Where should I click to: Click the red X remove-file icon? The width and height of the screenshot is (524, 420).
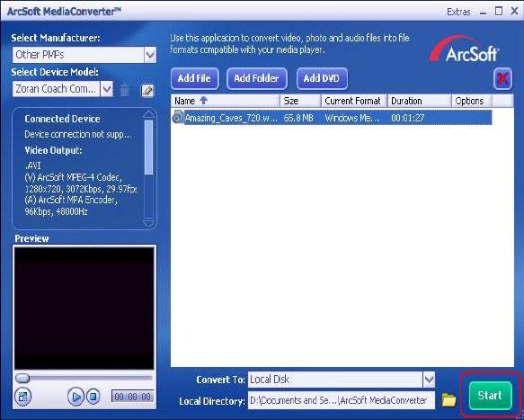(x=502, y=79)
